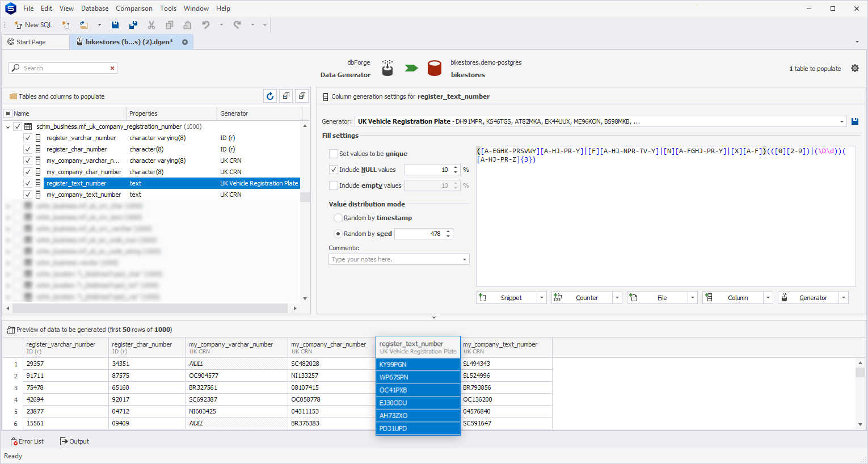Click the Refresh tables icon
Screen dimensions: 868x464
[270, 96]
